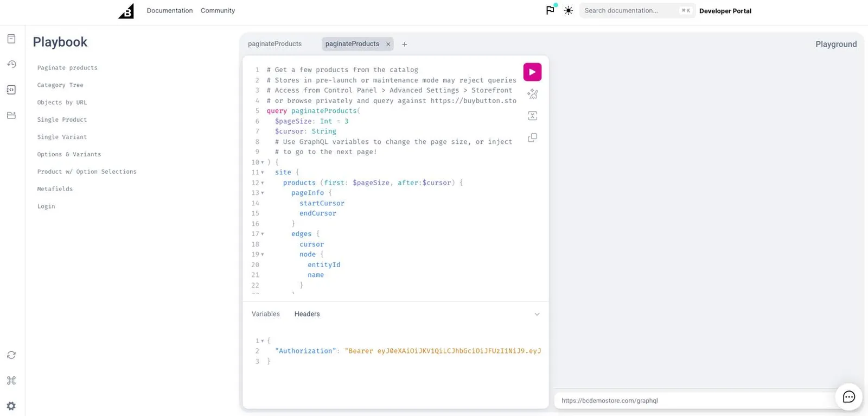Open the Single Product playbook
Image resolution: width=868 pixels, height=416 pixels.
(x=62, y=120)
